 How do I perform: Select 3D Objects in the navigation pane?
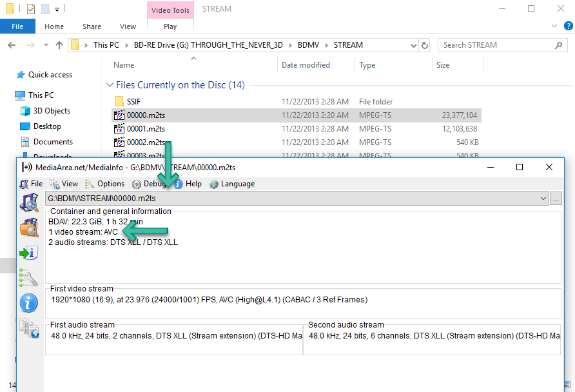[52, 111]
